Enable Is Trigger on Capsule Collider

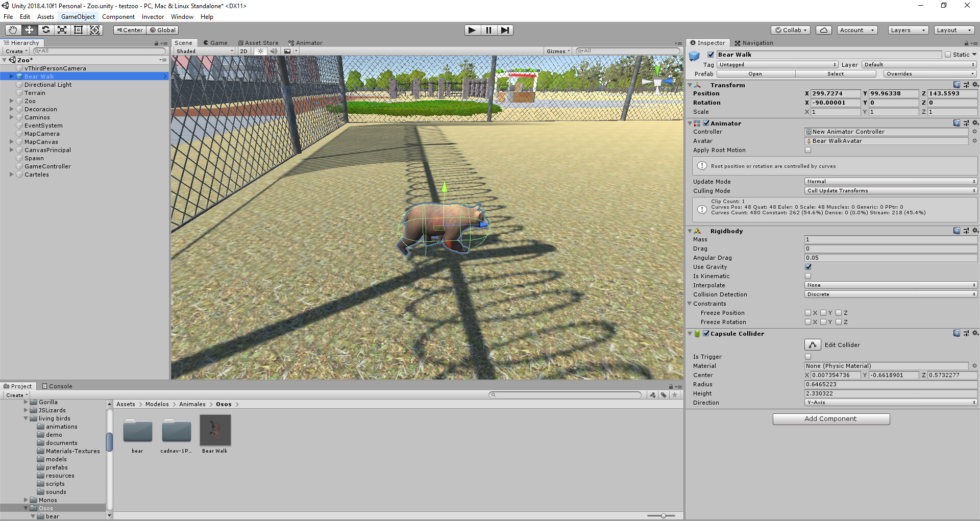point(808,357)
